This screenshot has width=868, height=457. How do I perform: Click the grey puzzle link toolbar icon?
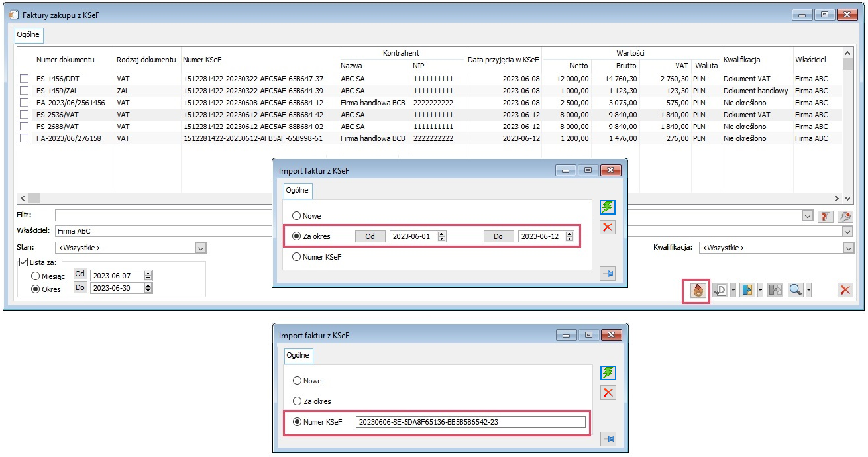(775, 290)
